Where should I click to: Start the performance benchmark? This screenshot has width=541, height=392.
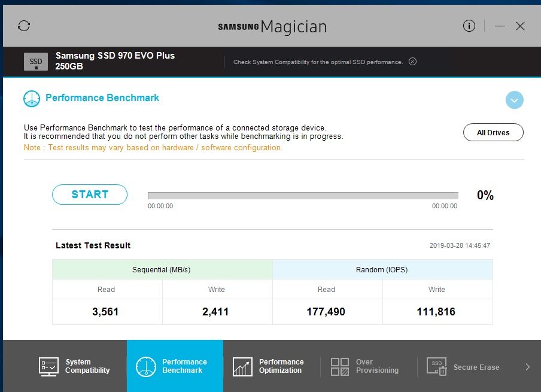pyautogui.click(x=90, y=195)
